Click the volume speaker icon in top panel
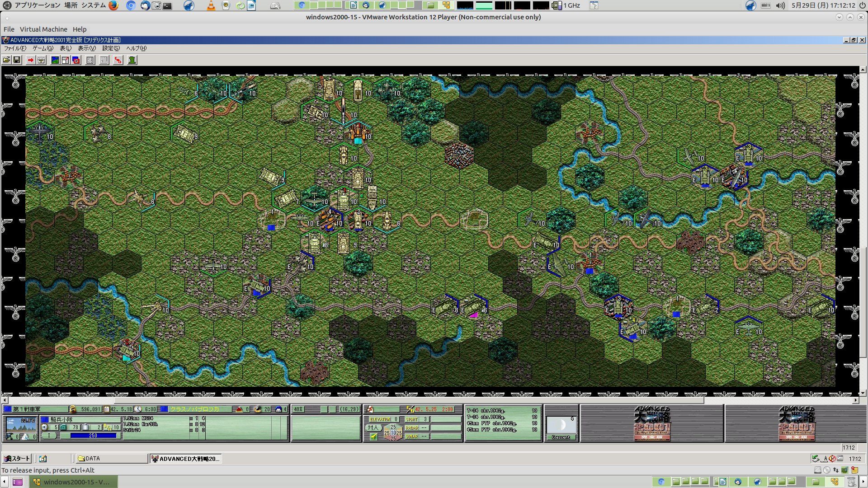 [780, 5]
